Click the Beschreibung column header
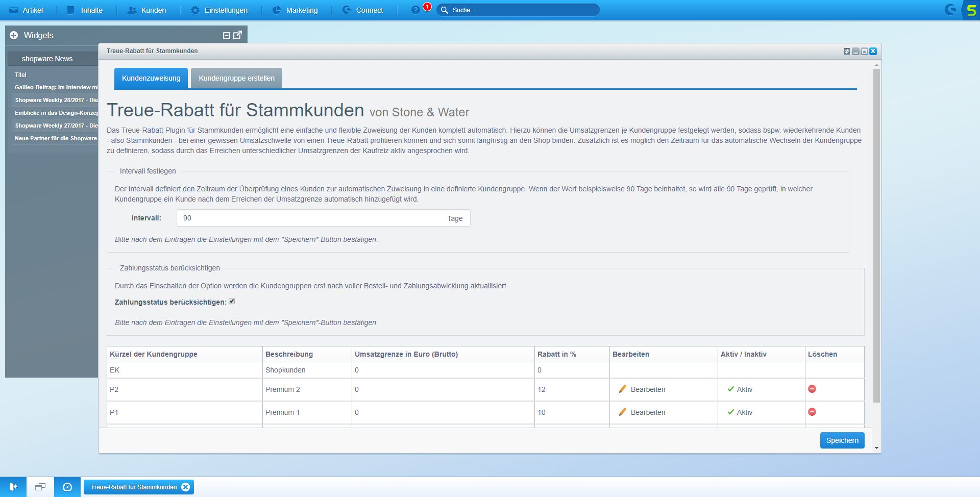This screenshot has height=497, width=980. point(307,354)
